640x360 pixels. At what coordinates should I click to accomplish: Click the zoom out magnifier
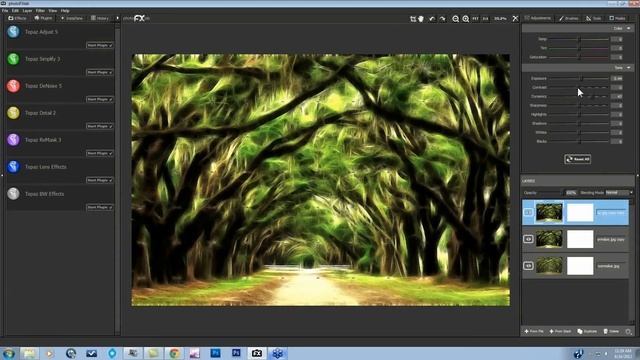click(456, 19)
